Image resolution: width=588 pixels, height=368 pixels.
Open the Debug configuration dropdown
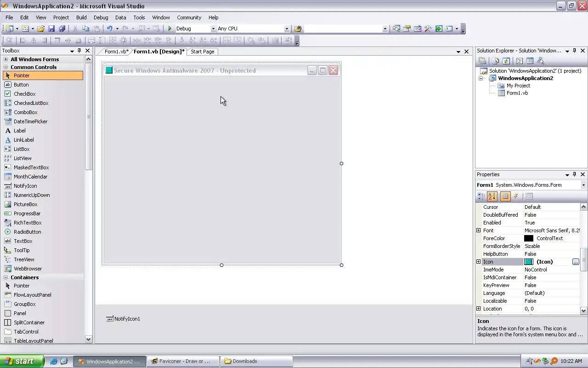click(213, 29)
